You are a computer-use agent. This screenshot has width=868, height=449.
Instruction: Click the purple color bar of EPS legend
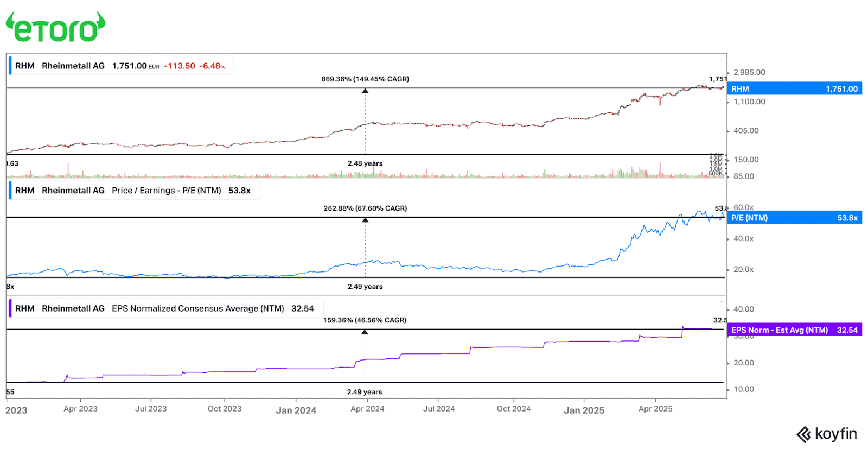[10, 308]
